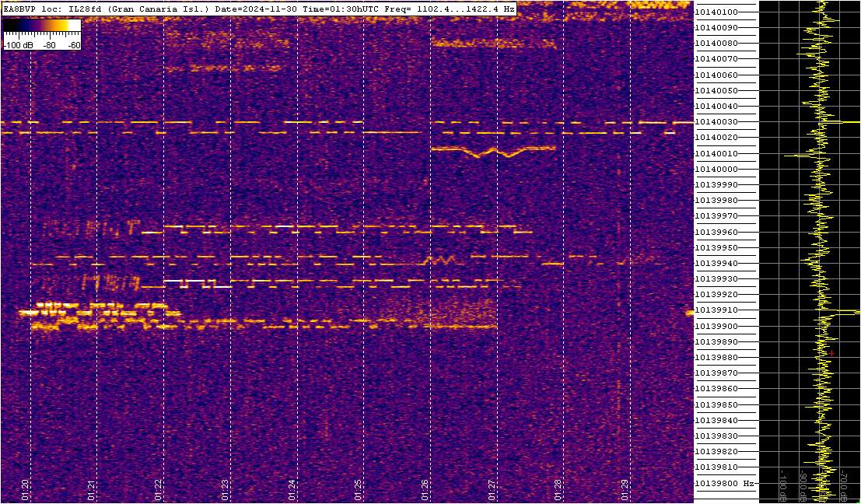Click the 10140030 frequency label

pos(716,122)
